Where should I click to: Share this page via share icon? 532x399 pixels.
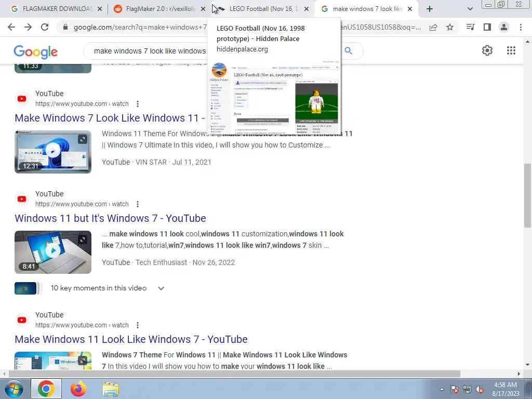pyautogui.click(x=433, y=27)
